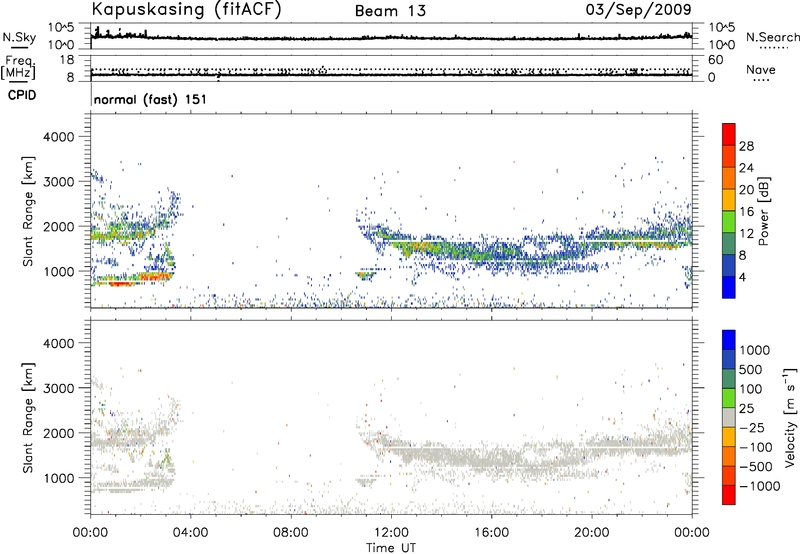Select the "18" tick on the frequency axis
The image size is (800, 554).
(67, 60)
